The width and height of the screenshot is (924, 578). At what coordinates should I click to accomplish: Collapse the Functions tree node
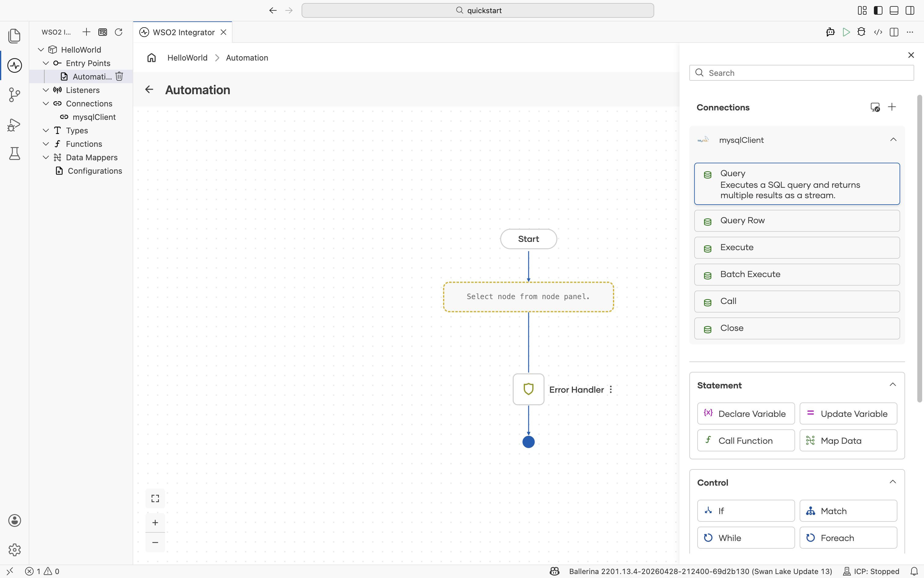click(46, 144)
